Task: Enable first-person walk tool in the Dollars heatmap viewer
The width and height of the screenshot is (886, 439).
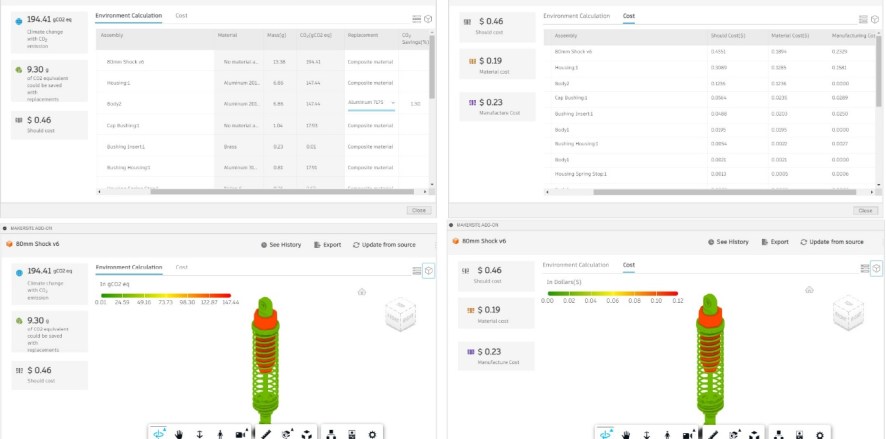Action: tap(667, 434)
